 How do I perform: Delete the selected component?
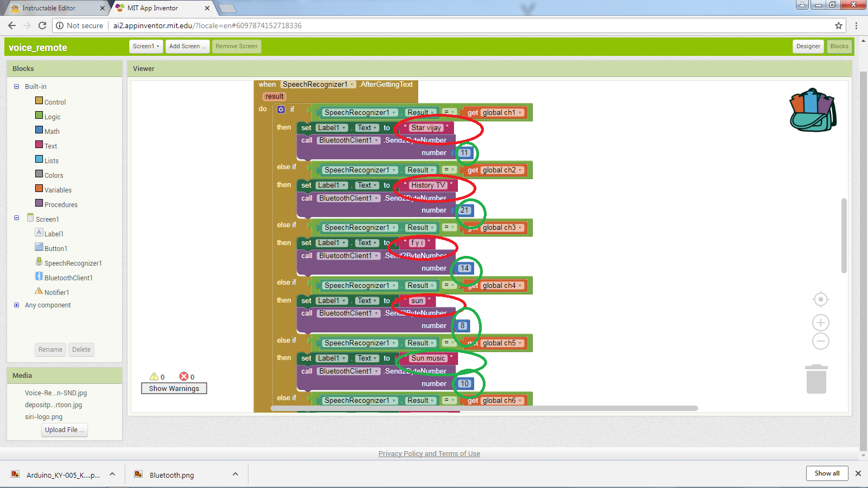[x=81, y=350]
